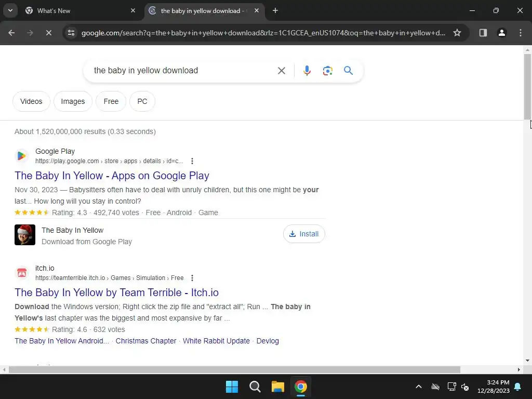Open the Devlog sitelink

[268, 341]
